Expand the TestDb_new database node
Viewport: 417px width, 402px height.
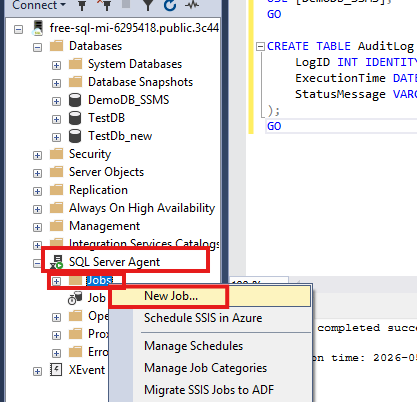pyautogui.click(x=56, y=137)
